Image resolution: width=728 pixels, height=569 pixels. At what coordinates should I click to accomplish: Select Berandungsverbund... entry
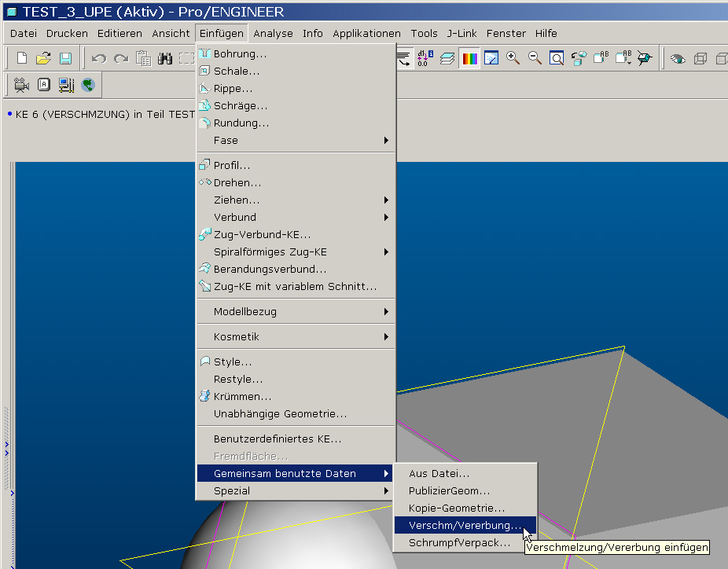pos(296,270)
